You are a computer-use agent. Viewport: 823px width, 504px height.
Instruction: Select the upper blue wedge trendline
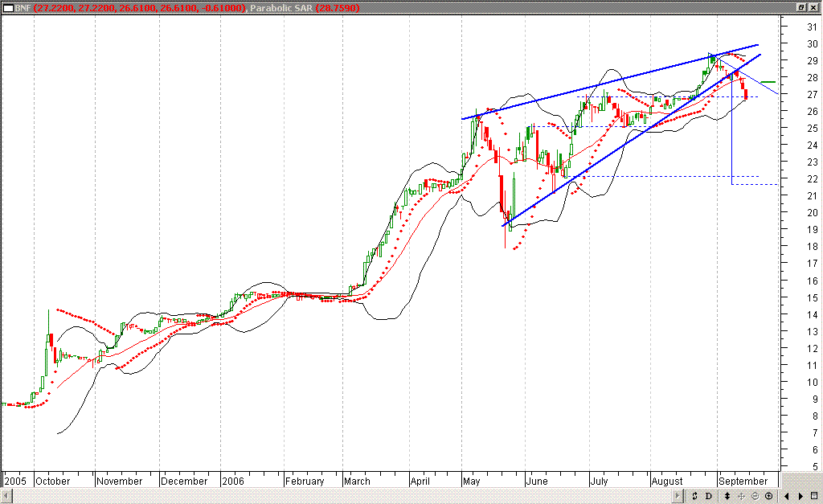point(610,82)
